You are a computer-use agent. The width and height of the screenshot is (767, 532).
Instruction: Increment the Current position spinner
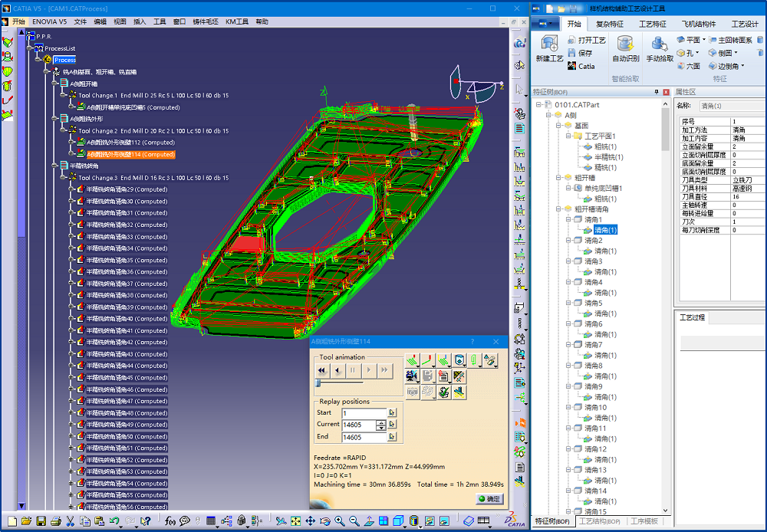point(381,422)
